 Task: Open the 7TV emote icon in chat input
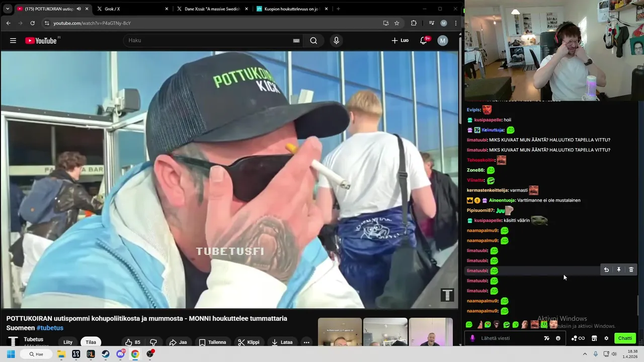pyautogui.click(x=547, y=338)
